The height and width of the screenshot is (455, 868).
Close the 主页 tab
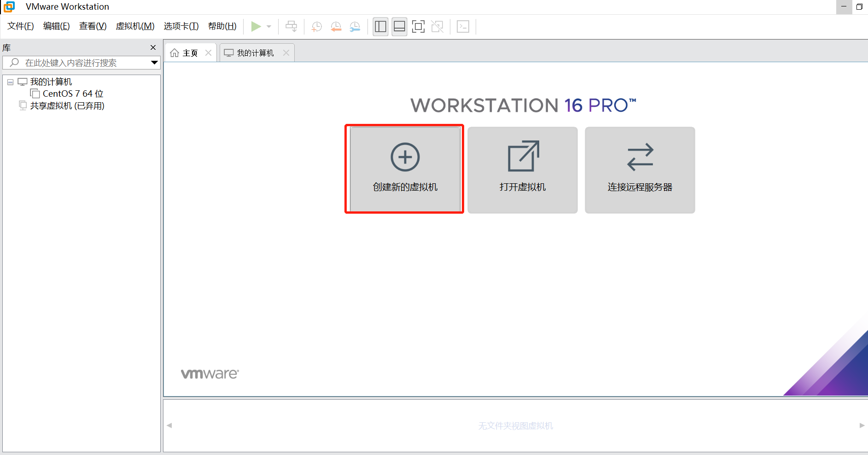[x=208, y=53]
